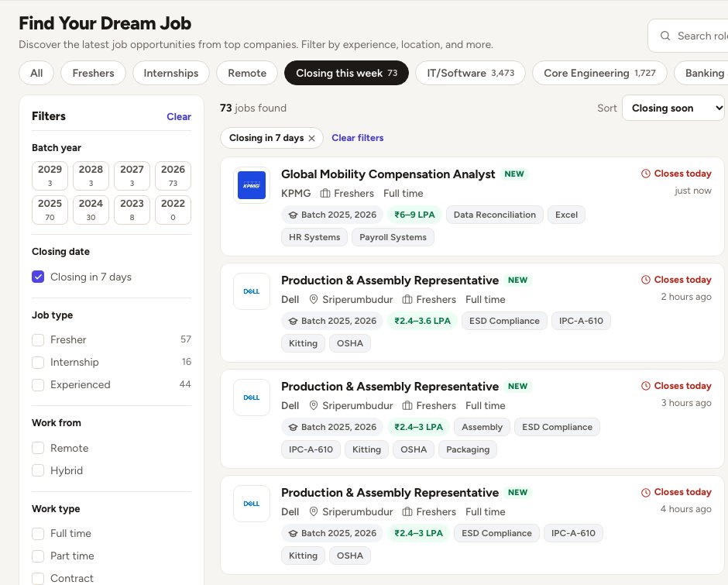Screen dimensions: 728x585
Task: Click the search magnifier icon
Action: point(664,36)
